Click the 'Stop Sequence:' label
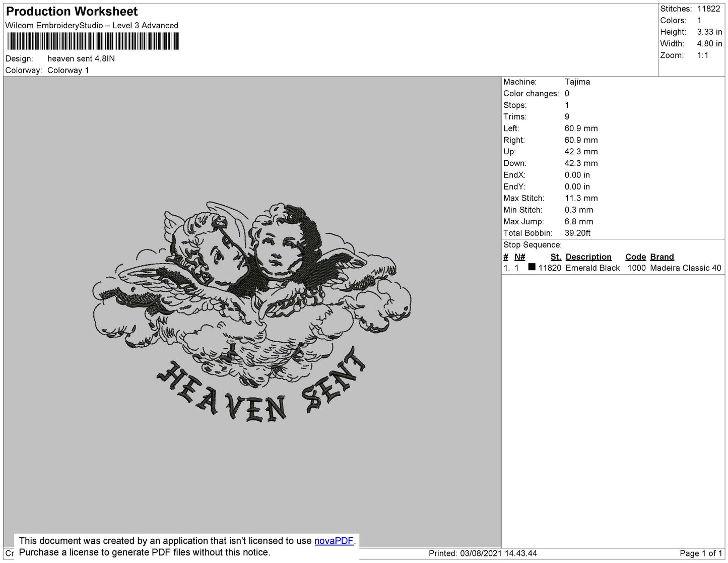 click(x=533, y=244)
